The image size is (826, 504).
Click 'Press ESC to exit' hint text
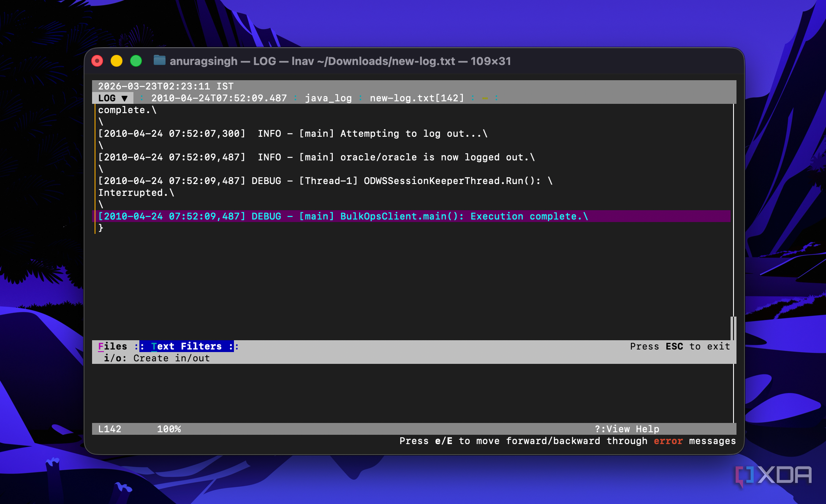[x=680, y=346]
